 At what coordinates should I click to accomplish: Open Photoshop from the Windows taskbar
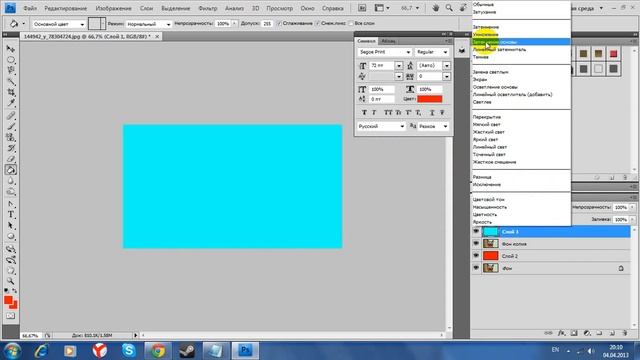[x=245, y=350]
